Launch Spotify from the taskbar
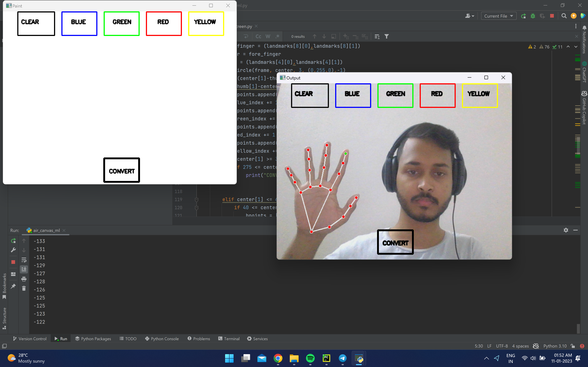Image resolution: width=588 pixels, height=367 pixels. pos(310,358)
